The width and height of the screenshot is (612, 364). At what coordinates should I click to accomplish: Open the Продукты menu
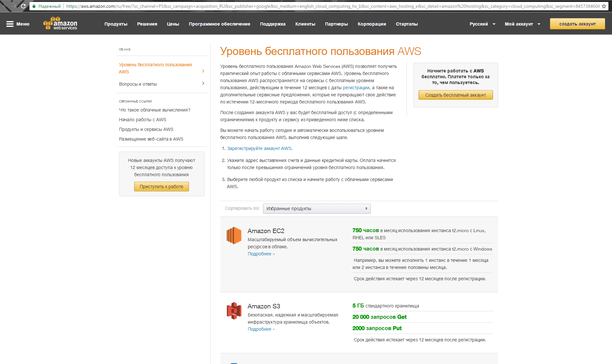pyautogui.click(x=116, y=24)
